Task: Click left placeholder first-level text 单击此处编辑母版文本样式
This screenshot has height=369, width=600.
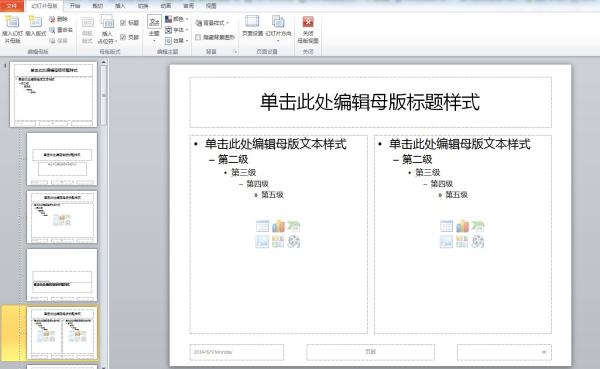Action: (x=276, y=144)
